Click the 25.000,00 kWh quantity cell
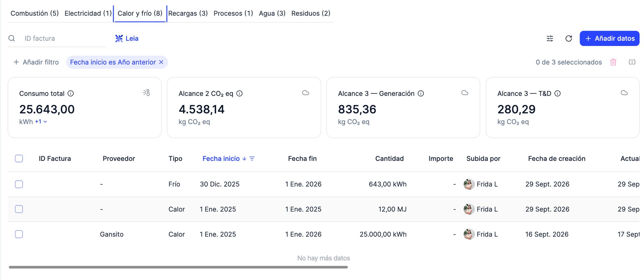 point(383,234)
